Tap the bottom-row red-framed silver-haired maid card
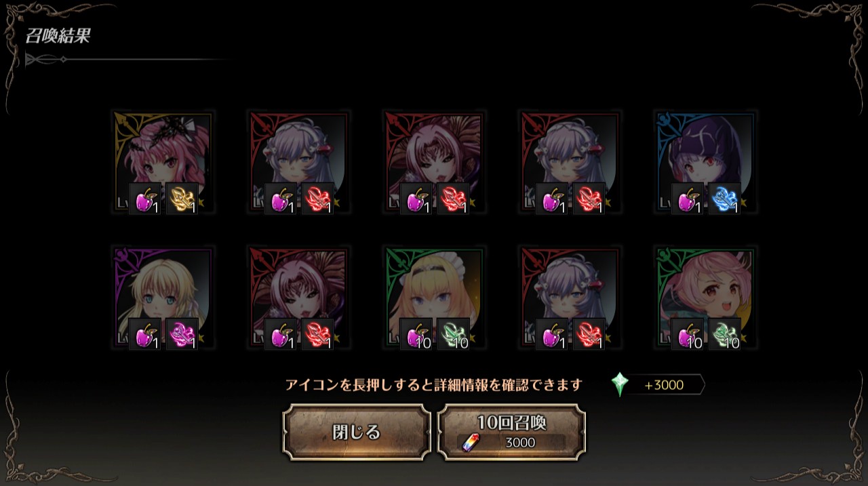Screen dimensions: 868x486 click(x=570, y=298)
